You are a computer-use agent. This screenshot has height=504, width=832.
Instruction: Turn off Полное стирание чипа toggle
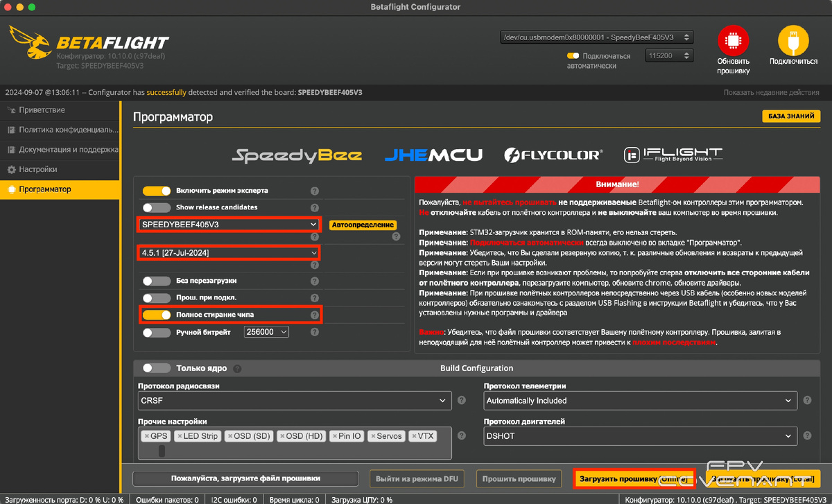click(x=156, y=315)
